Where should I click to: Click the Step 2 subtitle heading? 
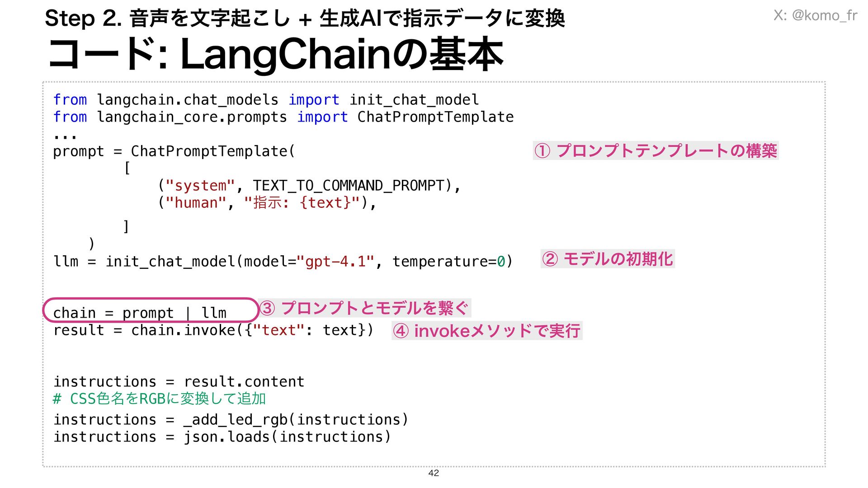(304, 19)
